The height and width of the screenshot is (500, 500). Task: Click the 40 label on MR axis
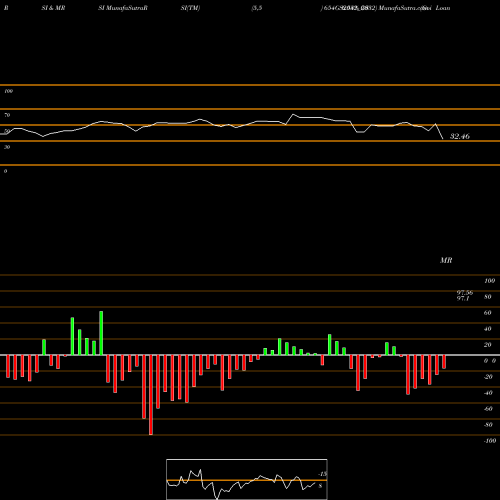point(488,329)
